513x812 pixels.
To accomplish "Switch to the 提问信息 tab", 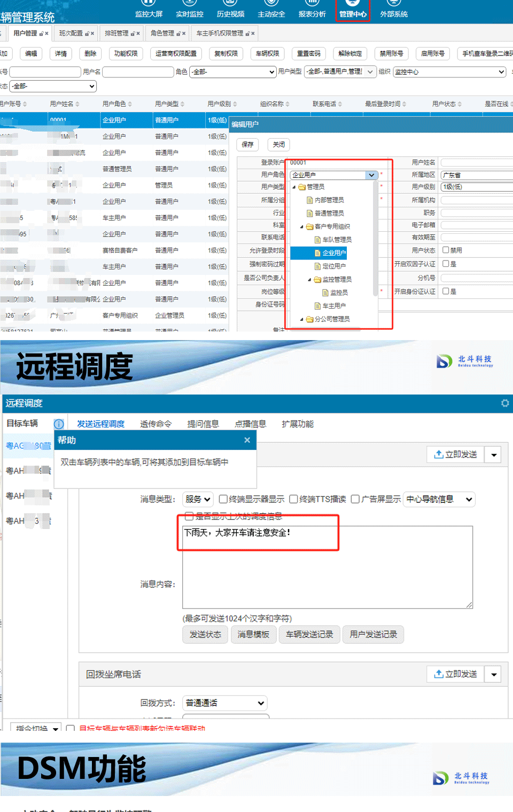I will 203,424.
